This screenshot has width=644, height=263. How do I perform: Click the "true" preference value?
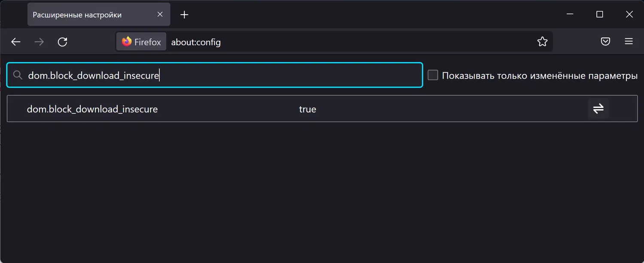(307, 109)
